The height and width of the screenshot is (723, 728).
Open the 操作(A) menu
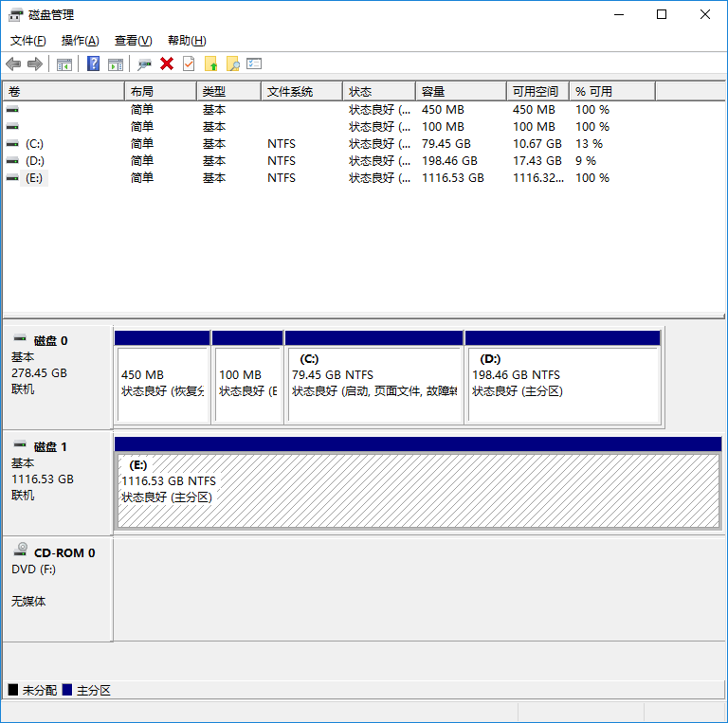pyautogui.click(x=80, y=41)
